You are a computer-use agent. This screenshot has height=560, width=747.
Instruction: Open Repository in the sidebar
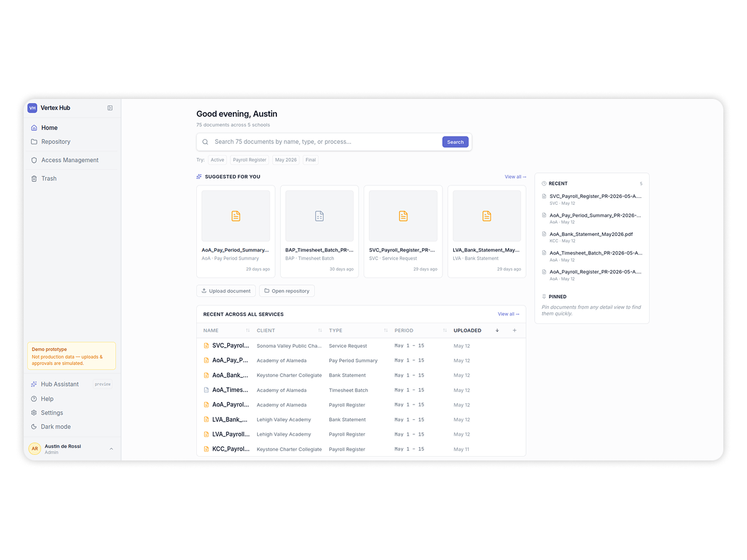pos(72,142)
